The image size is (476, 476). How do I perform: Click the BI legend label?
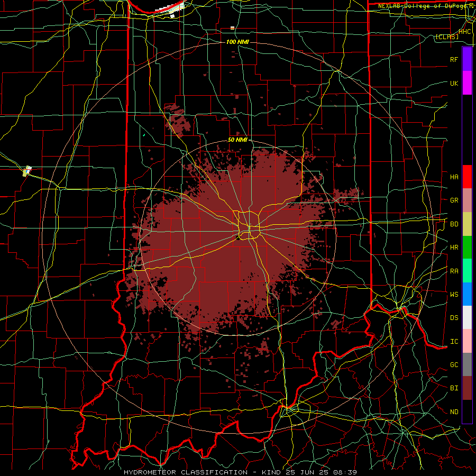[454, 388]
